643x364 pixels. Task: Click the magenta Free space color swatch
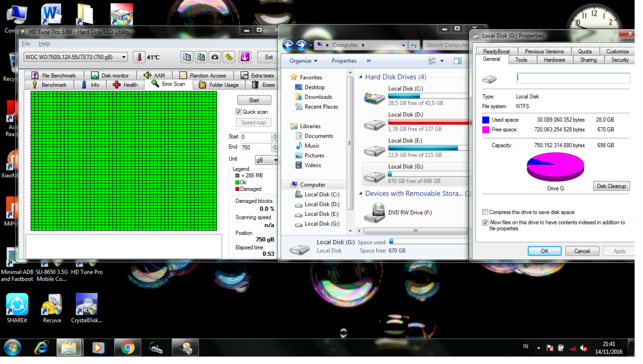tap(486, 130)
